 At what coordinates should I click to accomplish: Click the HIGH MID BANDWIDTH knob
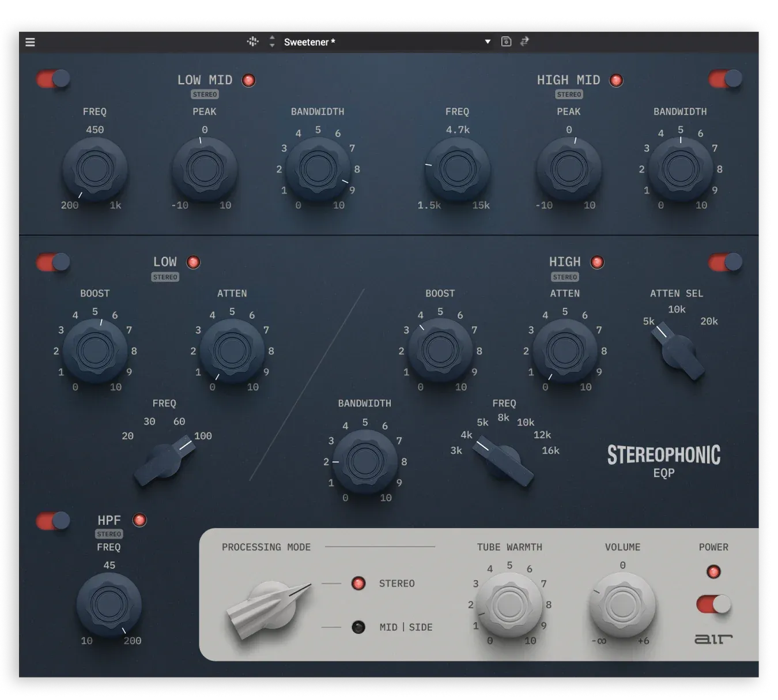[680, 169]
